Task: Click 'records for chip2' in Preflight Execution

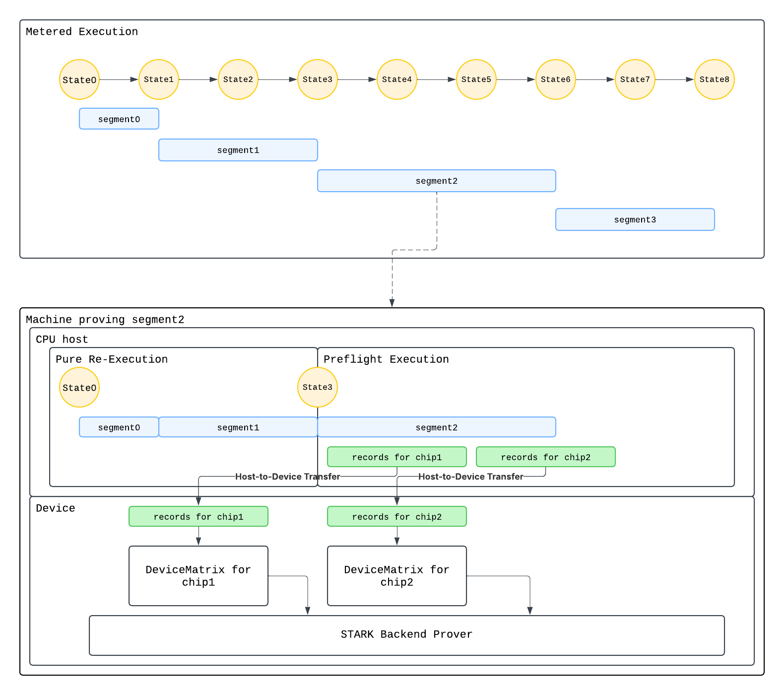Action: (546, 457)
